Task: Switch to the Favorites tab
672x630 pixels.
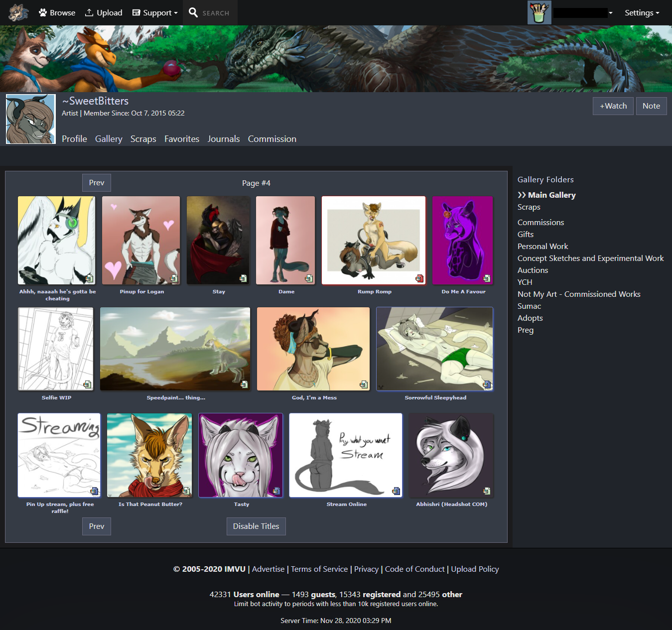Action: [182, 139]
